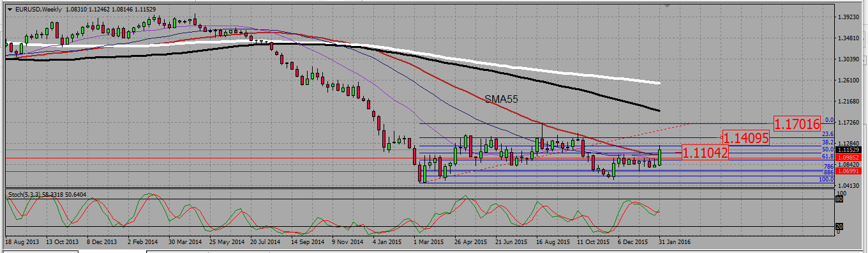This screenshot has height=253, width=868.
Task: Click the 1.26100 value on the price axis
Action: 849,80
